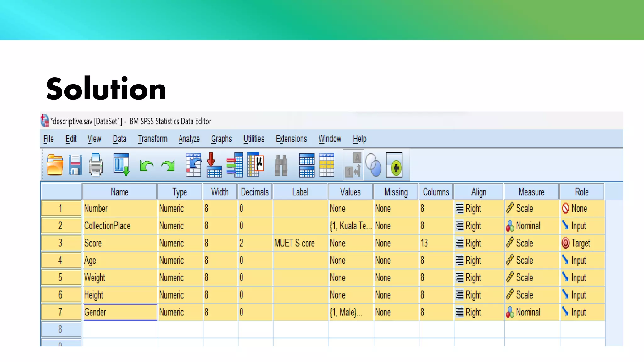Click the Use variable sets circles icon
Viewport: 644px width, 362px height.
374,165
